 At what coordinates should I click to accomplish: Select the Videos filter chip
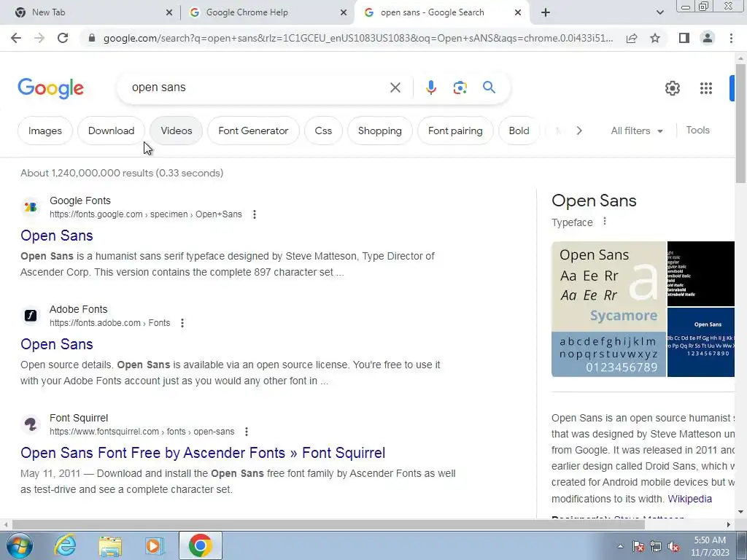(177, 131)
